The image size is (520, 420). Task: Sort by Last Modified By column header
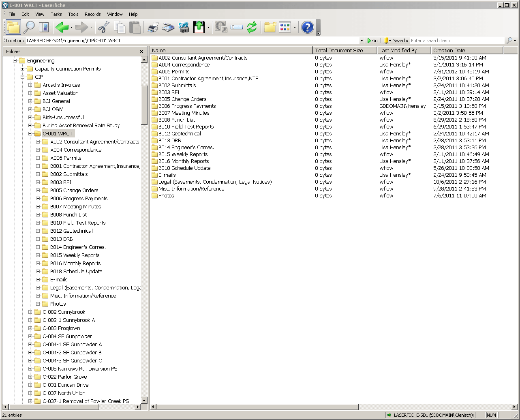click(x=404, y=50)
